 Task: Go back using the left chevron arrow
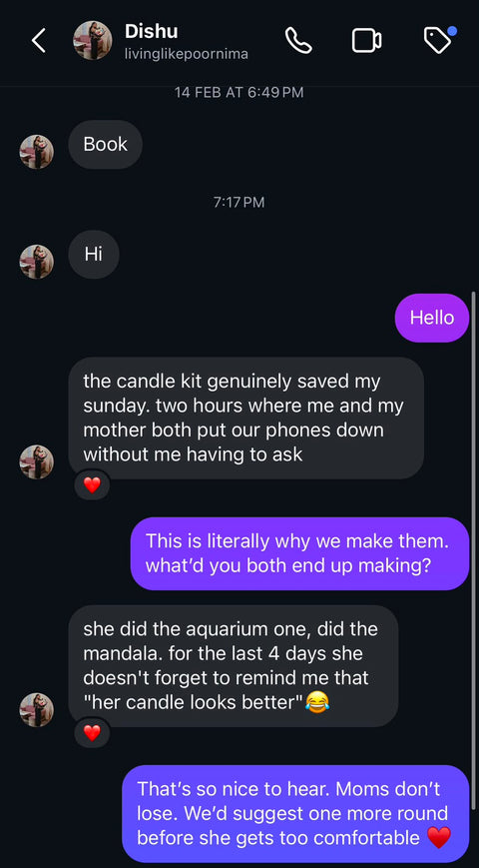click(x=38, y=41)
